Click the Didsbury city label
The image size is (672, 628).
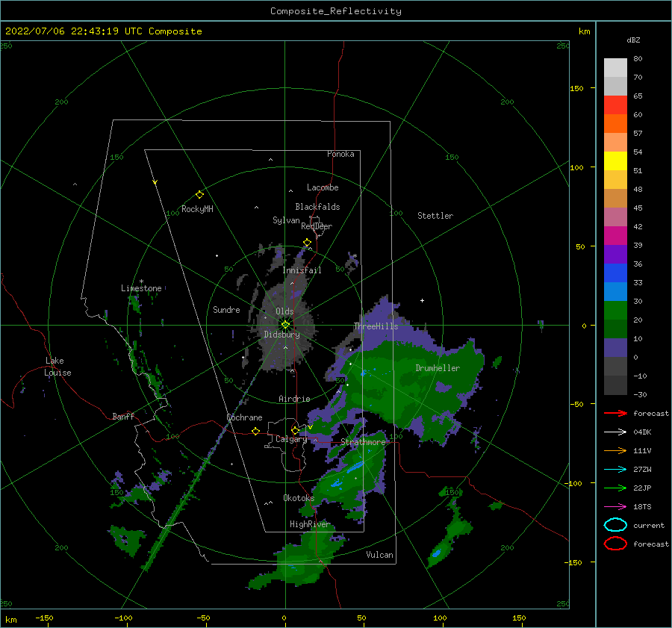click(282, 335)
